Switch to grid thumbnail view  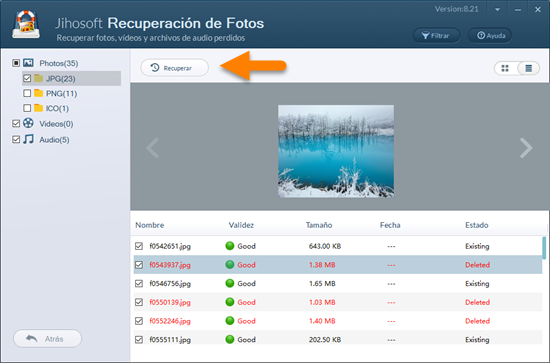505,68
